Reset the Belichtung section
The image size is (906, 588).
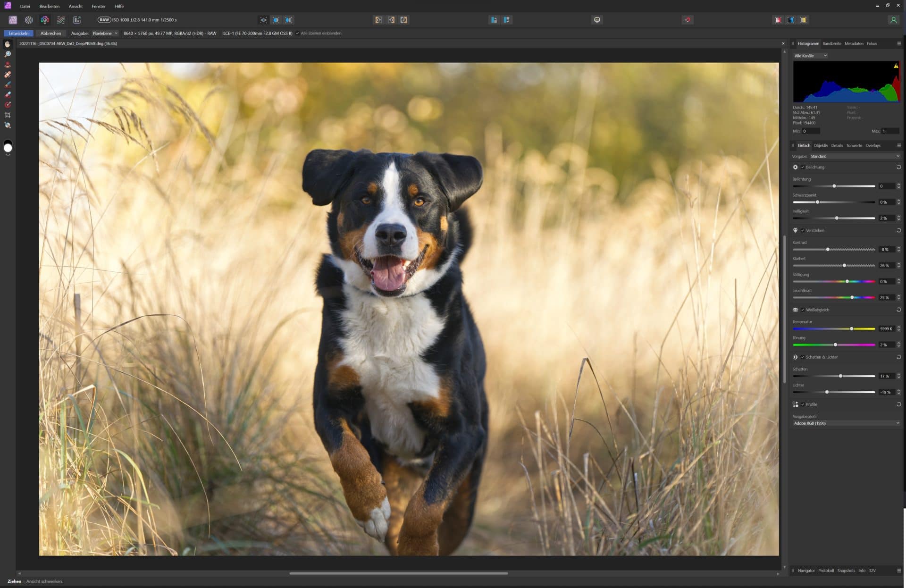pyautogui.click(x=898, y=167)
